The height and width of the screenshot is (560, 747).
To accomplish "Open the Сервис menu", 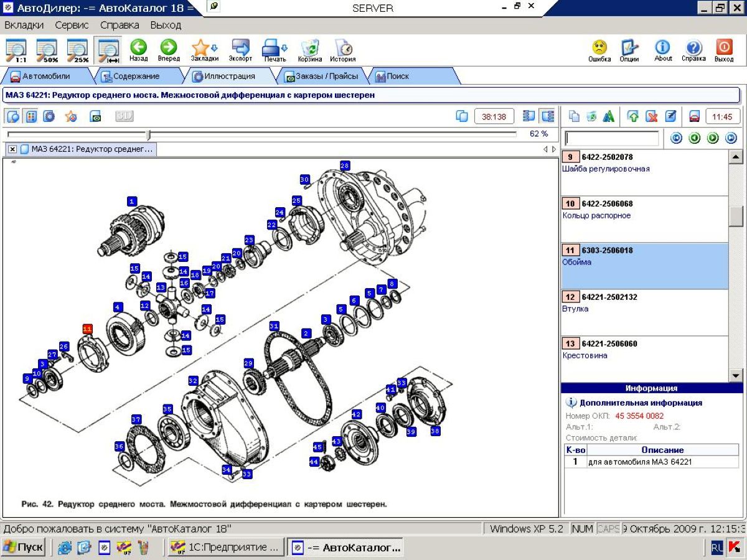I will click(72, 26).
